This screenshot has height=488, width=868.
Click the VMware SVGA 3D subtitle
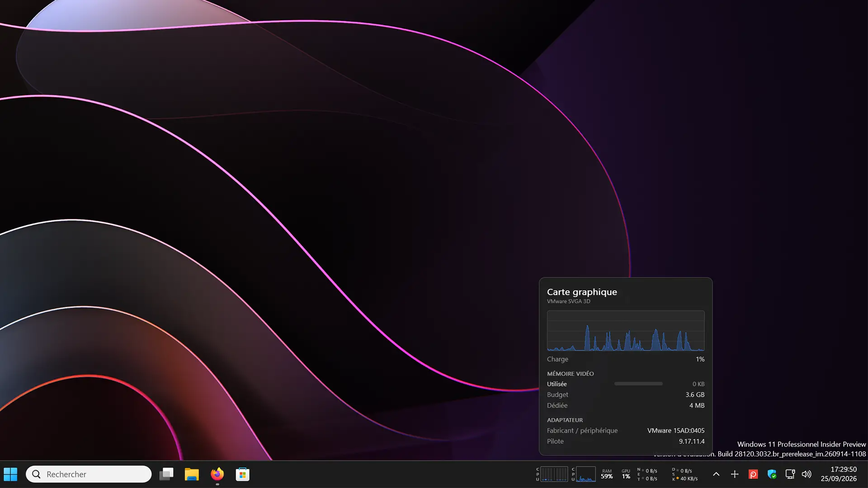(569, 301)
